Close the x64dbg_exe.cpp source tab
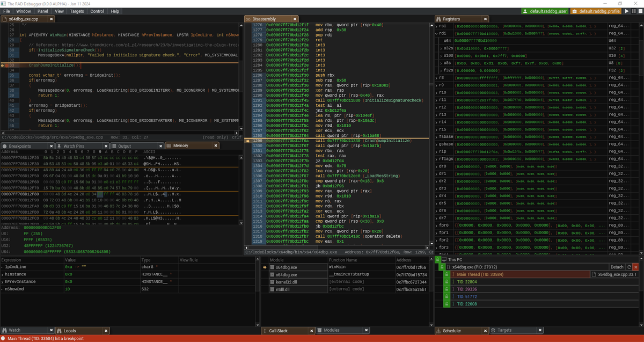 (52, 19)
